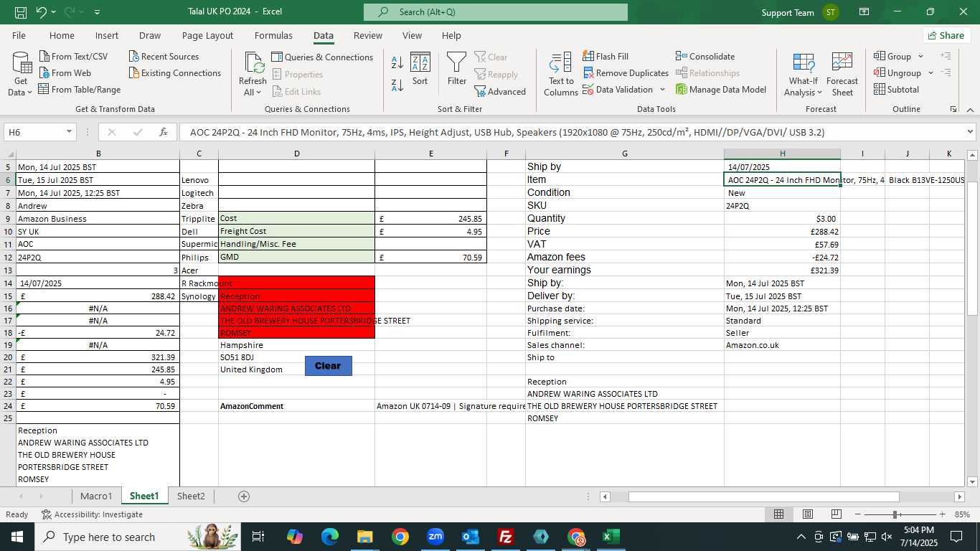Click the zoom slider handle
The height and width of the screenshot is (551, 980).
coord(895,514)
